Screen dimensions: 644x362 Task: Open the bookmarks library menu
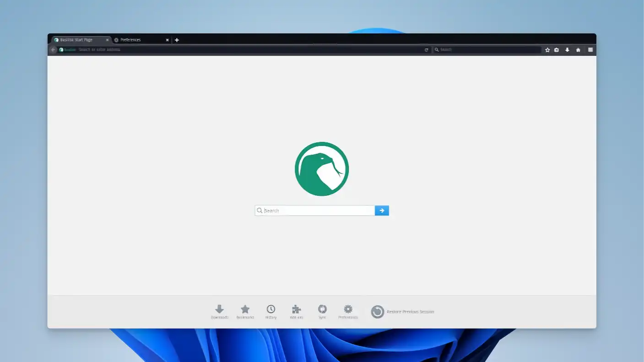point(557,49)
